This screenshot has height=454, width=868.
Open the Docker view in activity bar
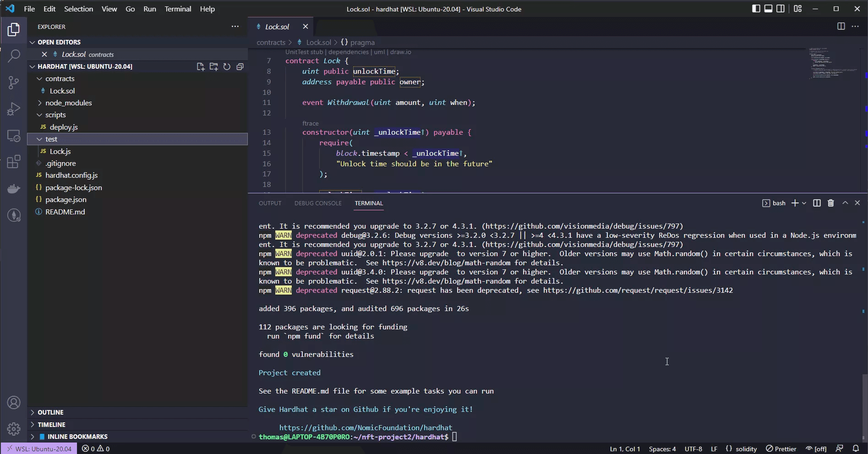click(14, 188)
